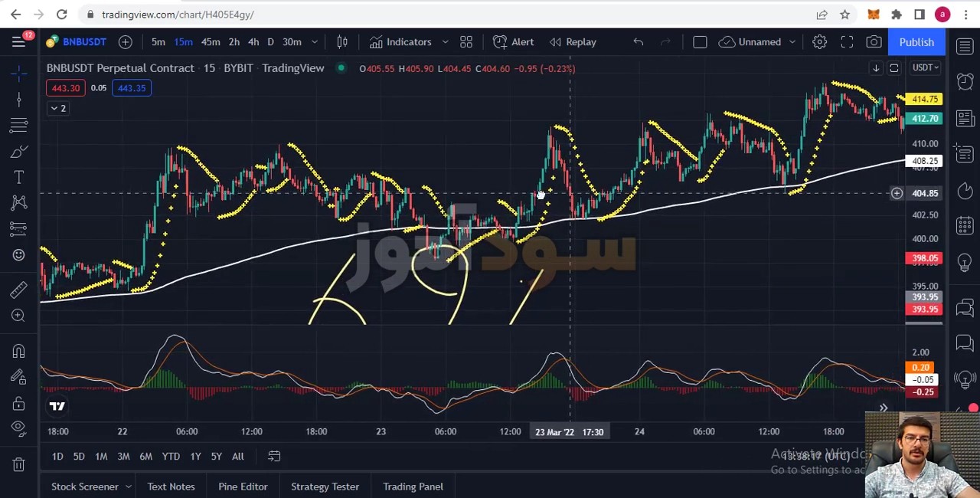Viewport: 980px width, 498px height.
Task: Expand the Stock Screener dropdown arrow
Action: pyautogui.click(x=128, y=487)
